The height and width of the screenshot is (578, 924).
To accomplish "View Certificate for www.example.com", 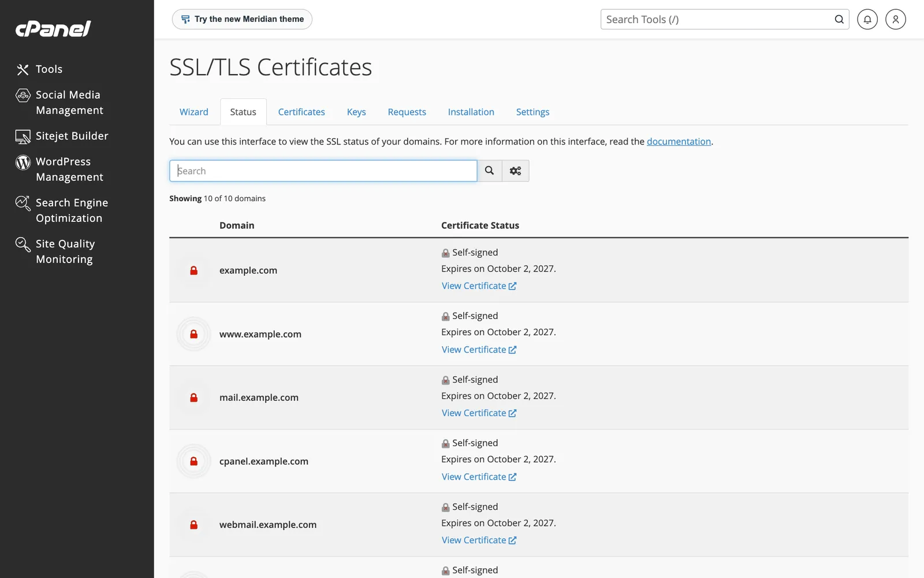I will [x=479, y=350].
